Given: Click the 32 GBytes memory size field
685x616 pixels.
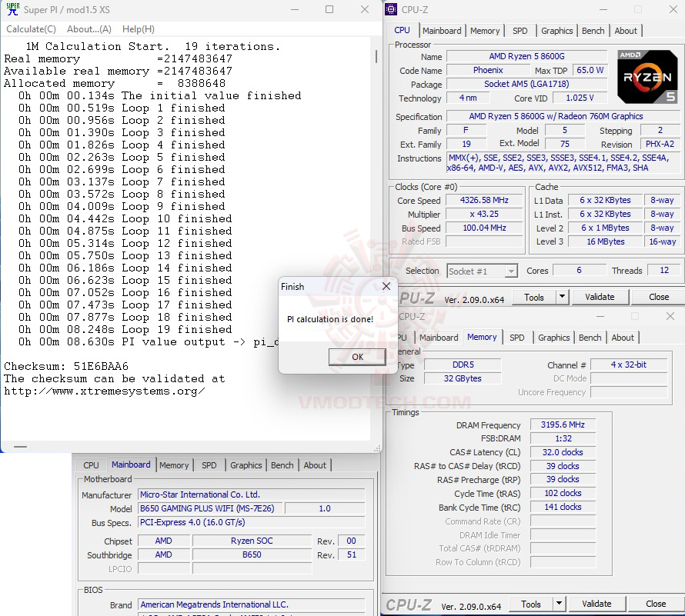Looking at the screenshot, I should [x=463, y=378].
